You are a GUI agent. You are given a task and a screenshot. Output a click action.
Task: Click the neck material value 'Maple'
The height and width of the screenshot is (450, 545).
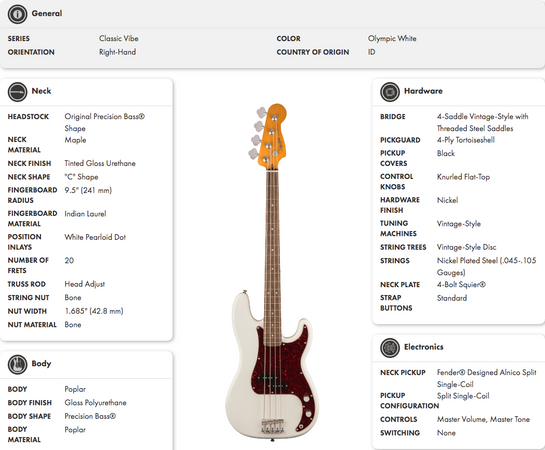[x=75, y=140]
